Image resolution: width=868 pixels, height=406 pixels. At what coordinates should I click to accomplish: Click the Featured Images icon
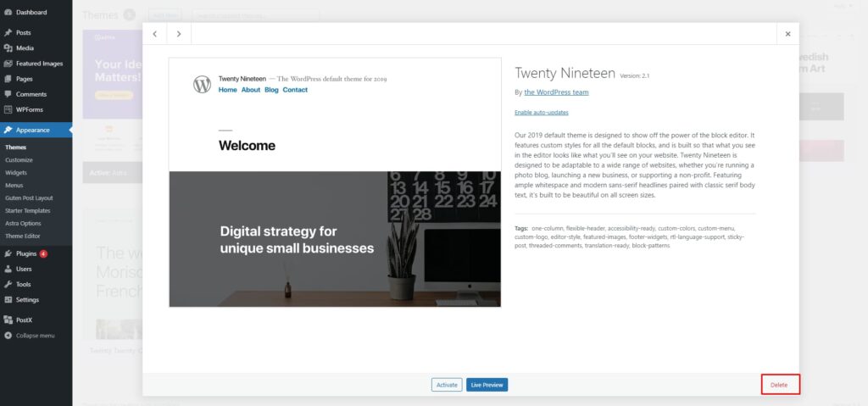coord(8,64)
